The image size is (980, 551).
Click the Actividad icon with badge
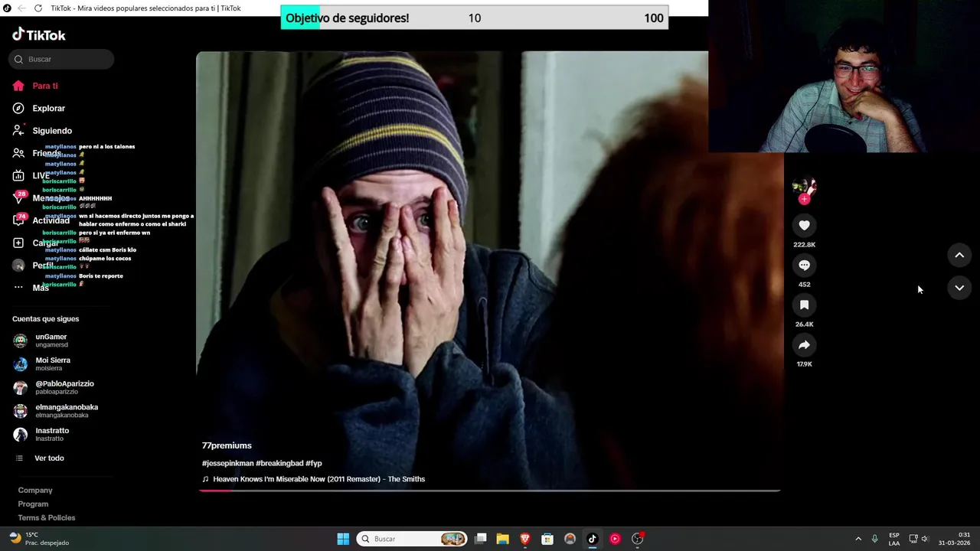(18, 220)
